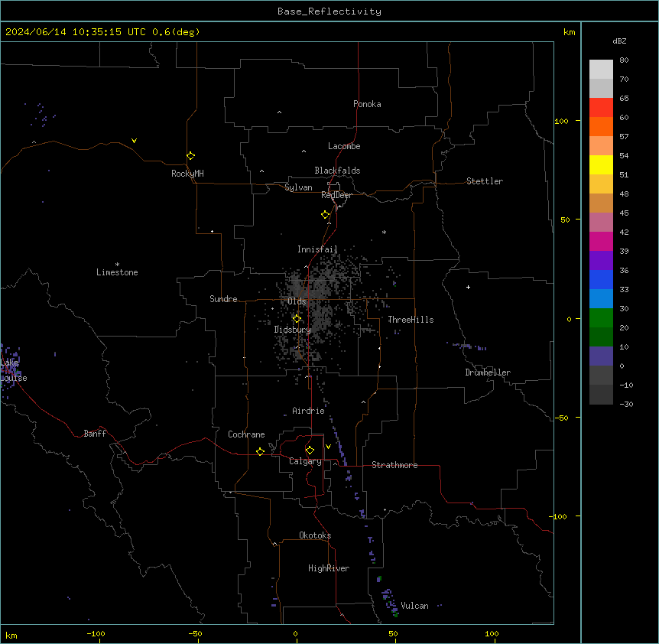Click the 0 dBZ purple-blue color swatch
Image resolution: width=659 pixels, height=644 pixels.
click(x=601, y=356)
